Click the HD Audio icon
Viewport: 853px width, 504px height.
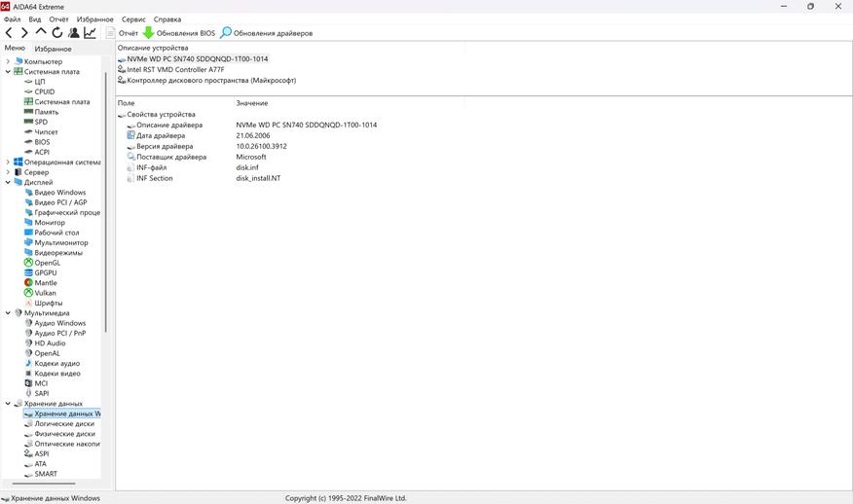[x=29, y=343]
